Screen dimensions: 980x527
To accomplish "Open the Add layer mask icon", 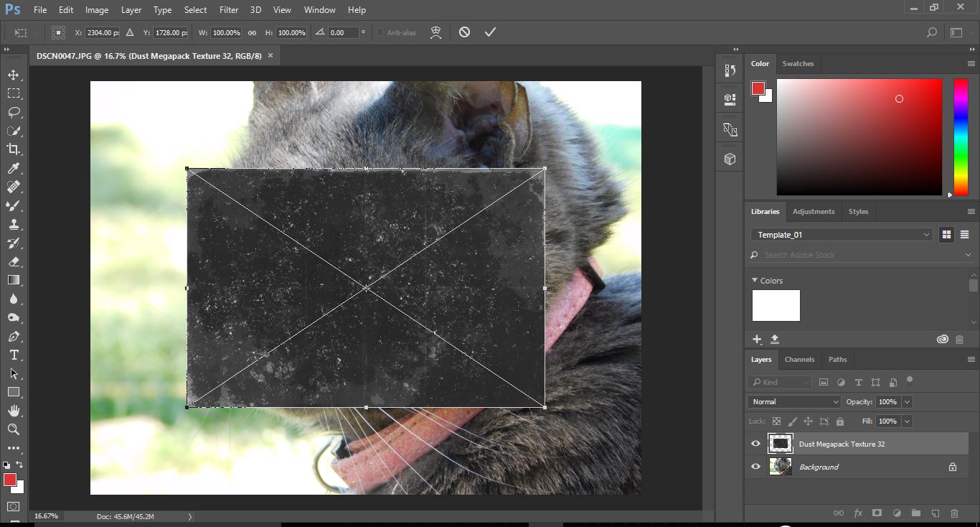I will point(877,513).
